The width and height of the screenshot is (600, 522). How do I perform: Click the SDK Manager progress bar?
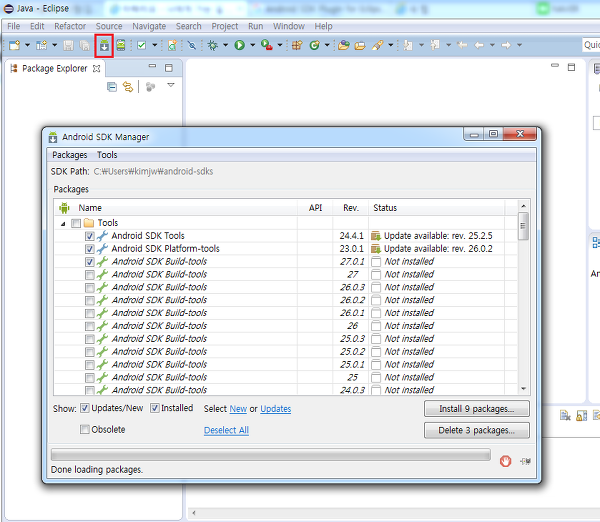(x=271, y=455)
